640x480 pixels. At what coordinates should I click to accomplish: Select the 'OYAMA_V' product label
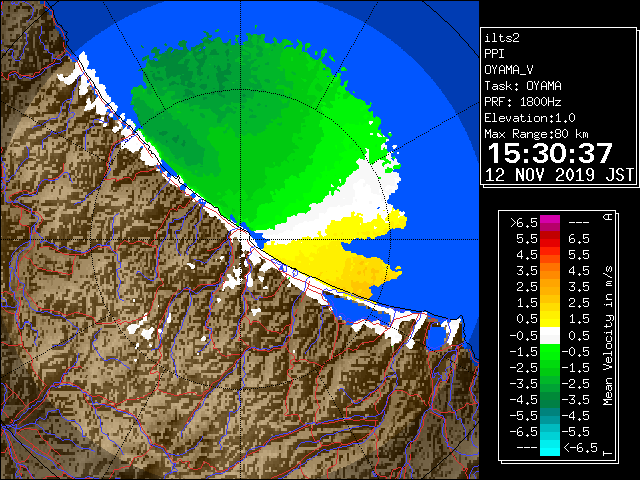(x=509, y=70)
